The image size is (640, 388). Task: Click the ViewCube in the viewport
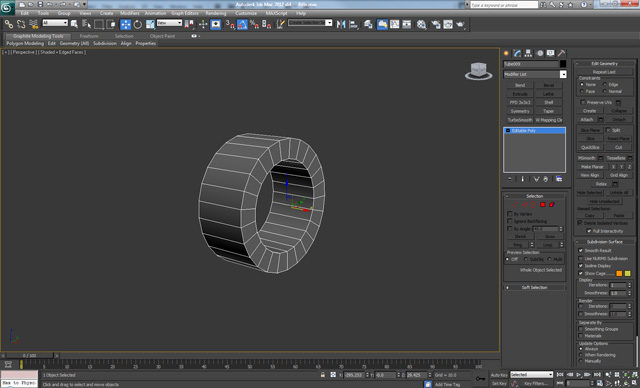point(478,71)
